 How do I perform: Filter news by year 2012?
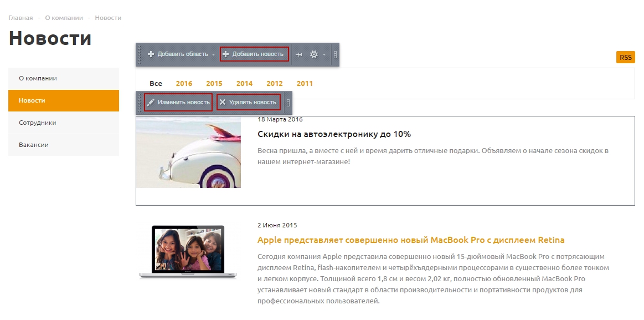click(274, 84)
